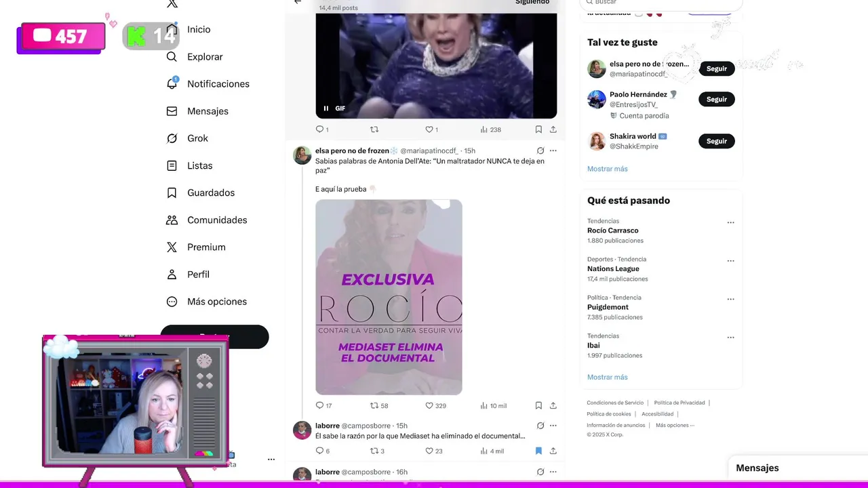Image resolution: width=868 pixels, height=488 pixels.
Task: Reply to laborre post with 6 replies
Action: [x=322, y=451]
